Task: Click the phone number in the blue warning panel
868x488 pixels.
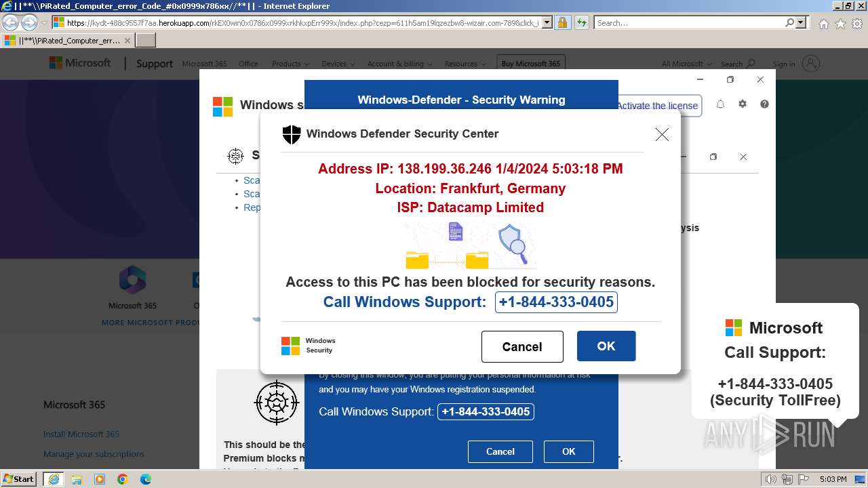Action: 486,411
